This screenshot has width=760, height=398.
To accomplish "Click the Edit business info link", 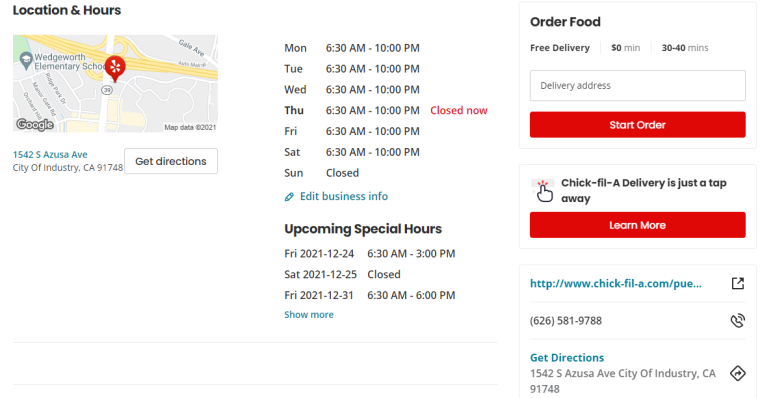I will click(x=344, y=196).
